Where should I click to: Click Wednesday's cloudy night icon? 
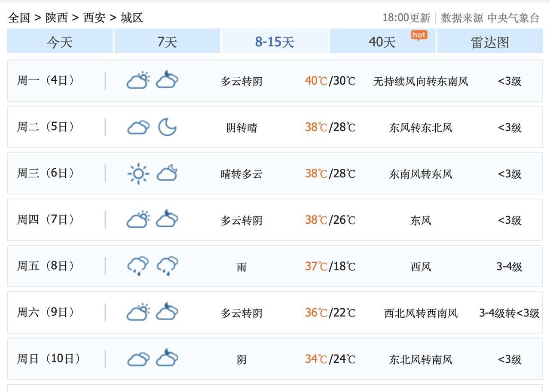(167, 173)
